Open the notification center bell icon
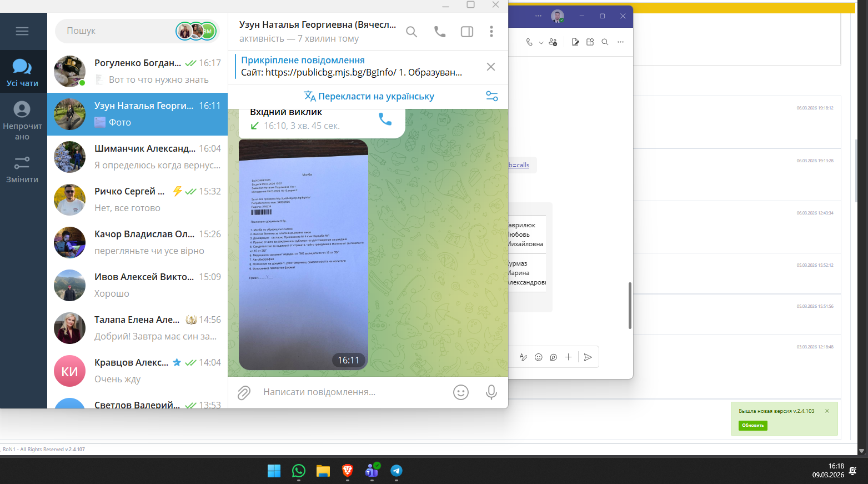 [853, 471]
